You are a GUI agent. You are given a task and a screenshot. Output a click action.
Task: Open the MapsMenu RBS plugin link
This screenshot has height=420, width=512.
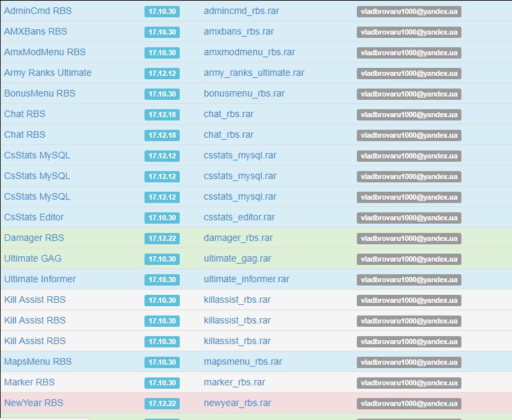(x=38, y=361)
